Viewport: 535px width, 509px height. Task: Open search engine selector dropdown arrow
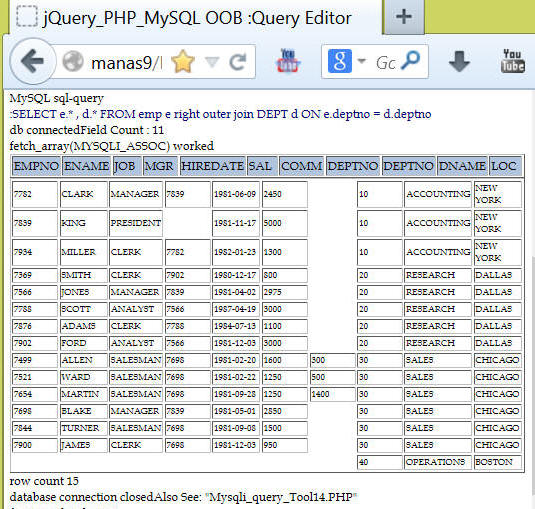361,61
